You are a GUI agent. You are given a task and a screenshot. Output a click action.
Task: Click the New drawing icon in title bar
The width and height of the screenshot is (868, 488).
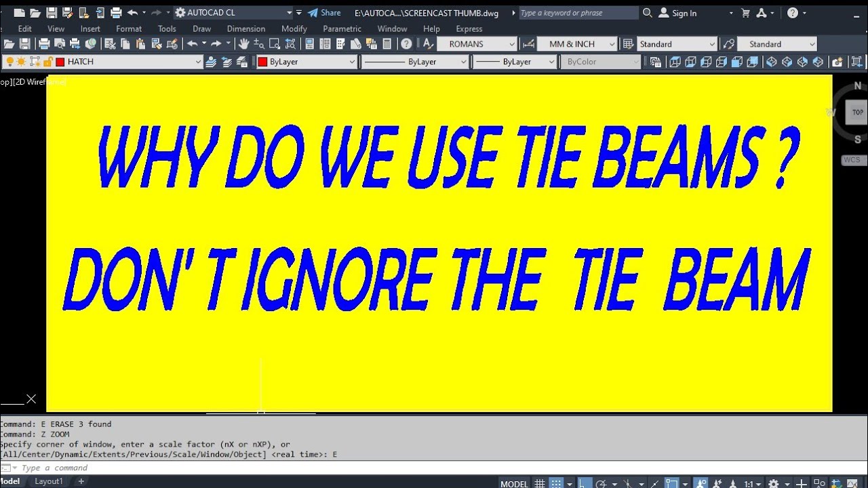(x=19, y=13)
